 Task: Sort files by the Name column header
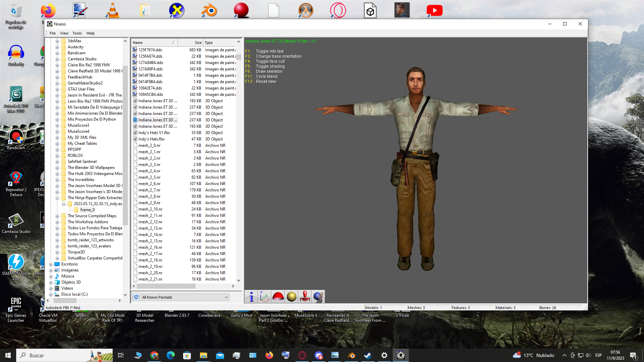[154, 43]
